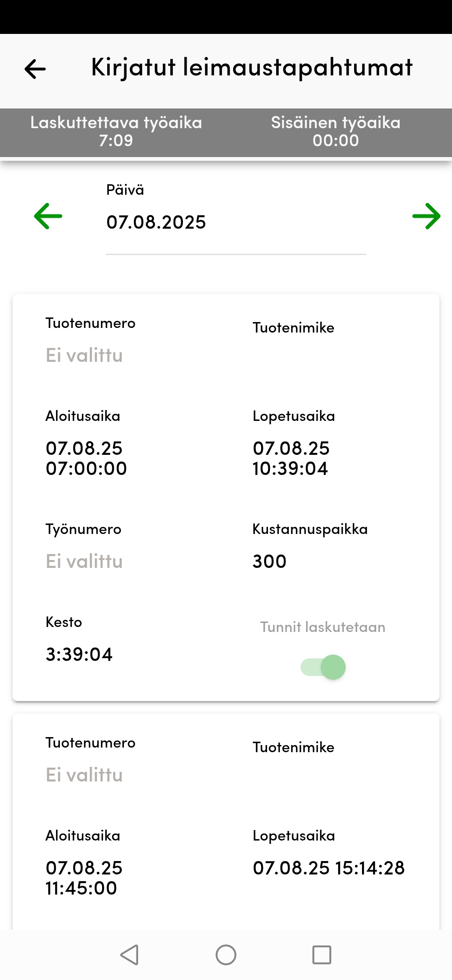The width and height of the screenshot is (452, 980).
Task: Select the previous day with the left arrow
Action: click(x=48, y=216)
